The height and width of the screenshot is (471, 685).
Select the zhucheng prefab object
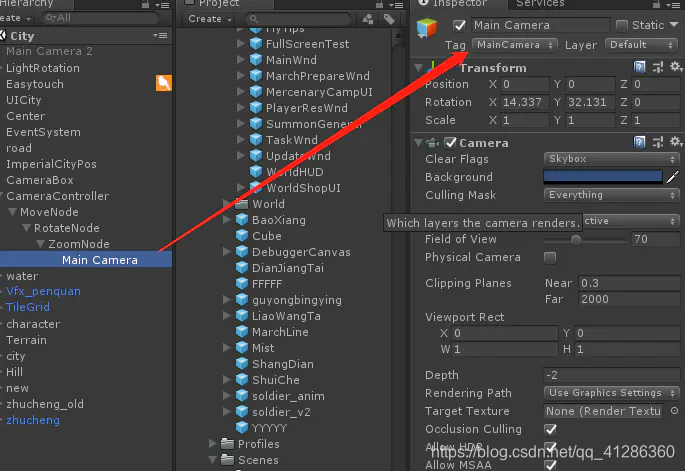click(x=33, y=420)
